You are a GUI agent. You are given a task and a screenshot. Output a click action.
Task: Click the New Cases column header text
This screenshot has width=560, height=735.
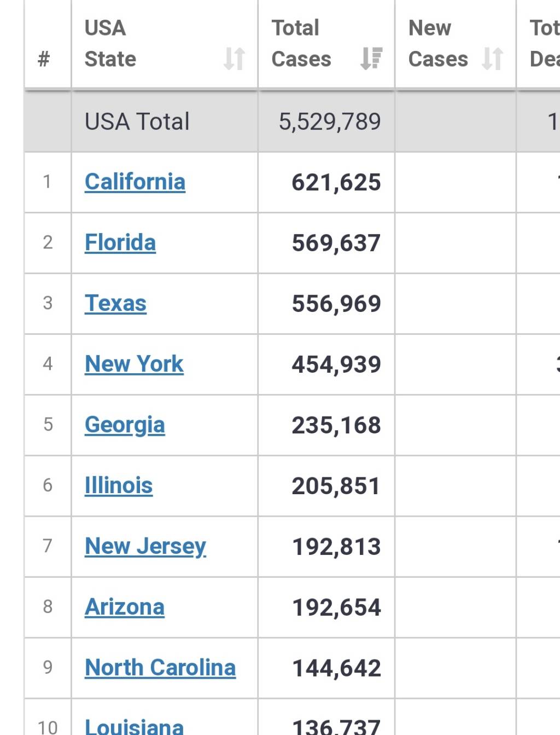pos(438,43)
